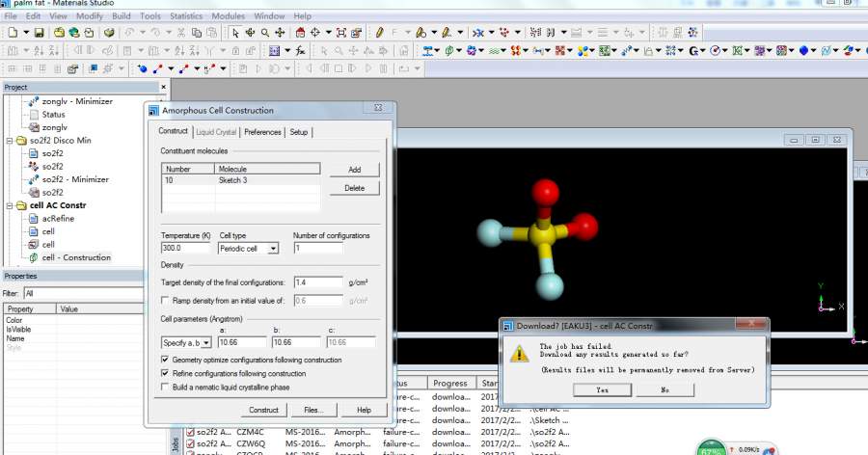The height and width of the screenshot is (455, 868).
Task: Click the Cut scissors icon
Action: 180,33
